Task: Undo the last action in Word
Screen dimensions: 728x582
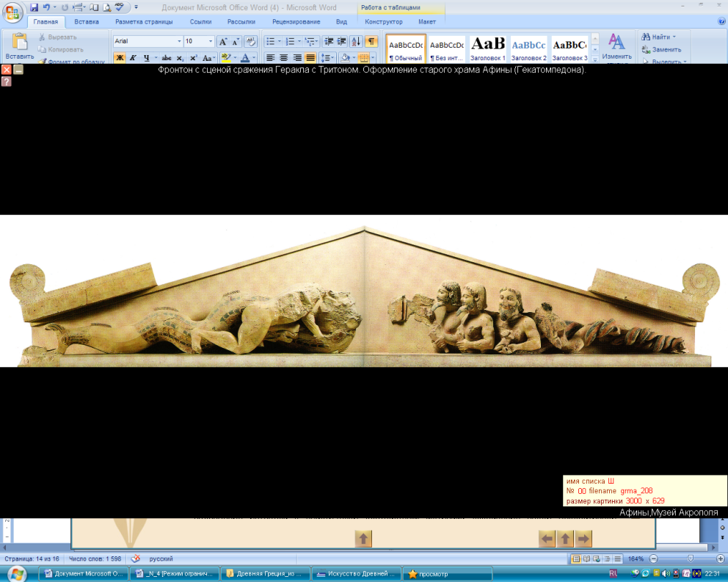Action: point(46,7)
